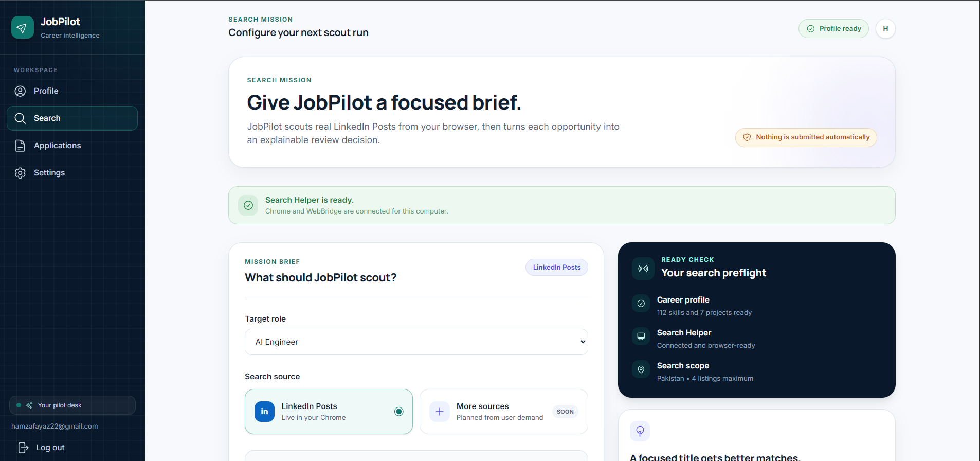Image resolution: width=980 pixels, height=461 pixels.
Task: Select the LinkedIn Posts radio button
Action: [x=399, y=412]
